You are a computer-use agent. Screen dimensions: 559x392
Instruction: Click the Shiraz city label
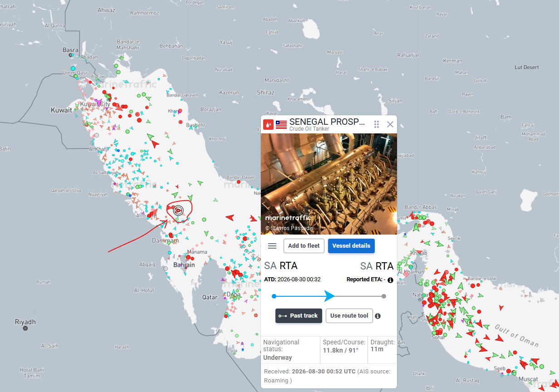pyautogui.click(x=265, y=93)
